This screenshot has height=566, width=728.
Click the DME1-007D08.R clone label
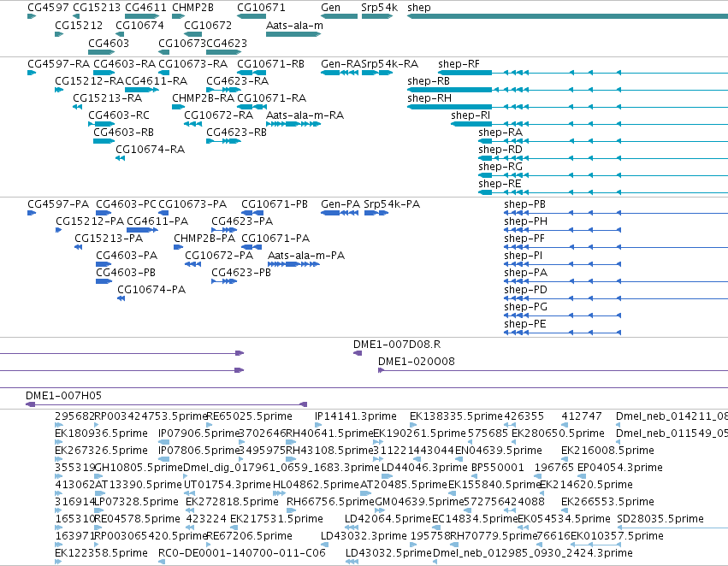(397, 345)
